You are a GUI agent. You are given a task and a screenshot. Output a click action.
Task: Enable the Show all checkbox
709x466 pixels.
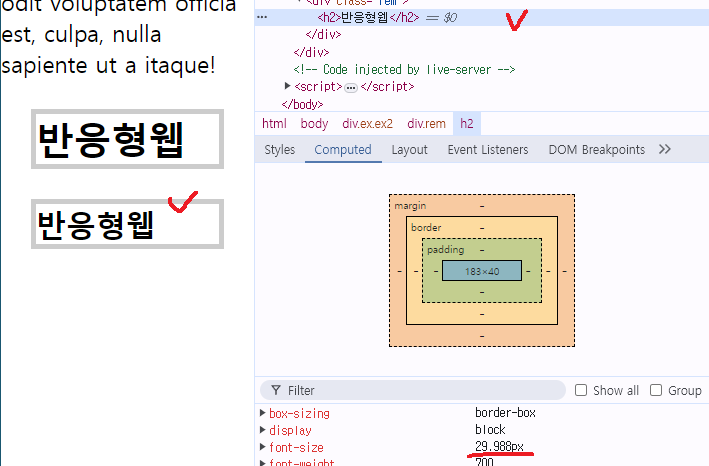581,390
